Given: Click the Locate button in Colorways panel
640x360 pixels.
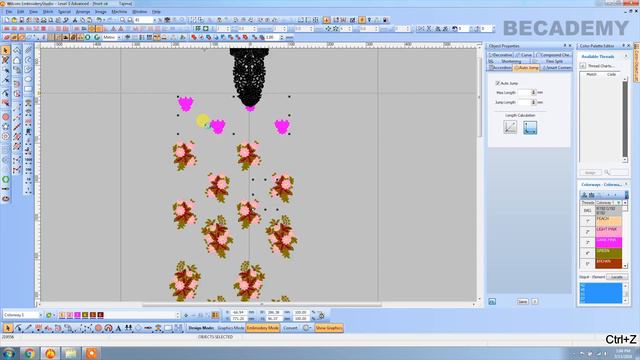Looking at the screenshot, I should (617, 277).
